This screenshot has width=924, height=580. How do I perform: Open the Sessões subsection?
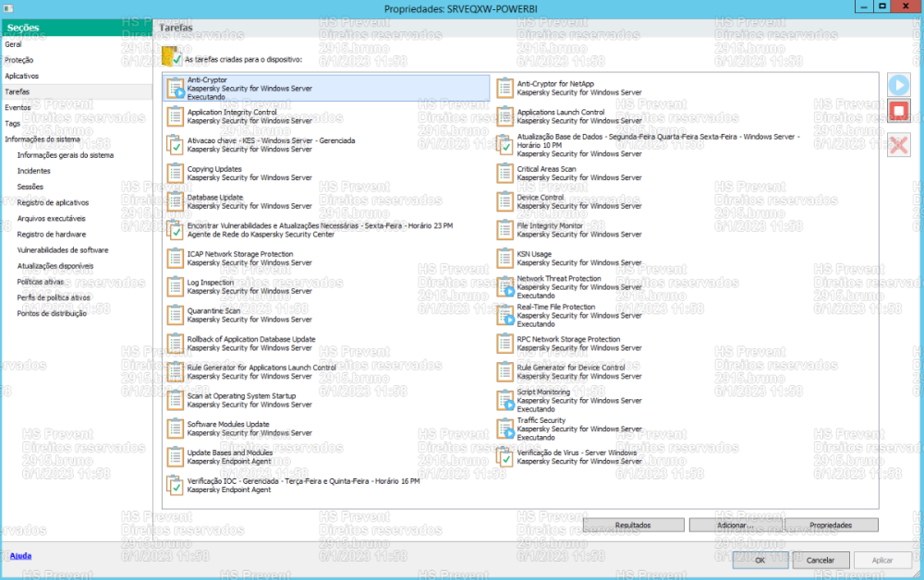tap(30, 187)
